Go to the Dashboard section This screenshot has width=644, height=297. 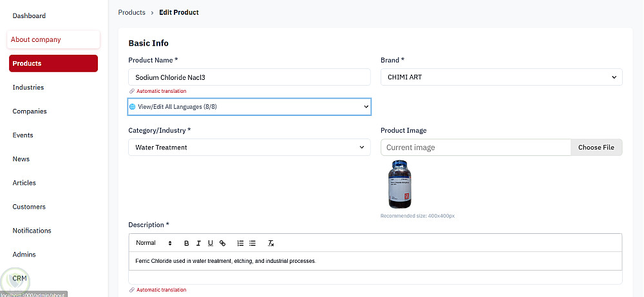29,15
